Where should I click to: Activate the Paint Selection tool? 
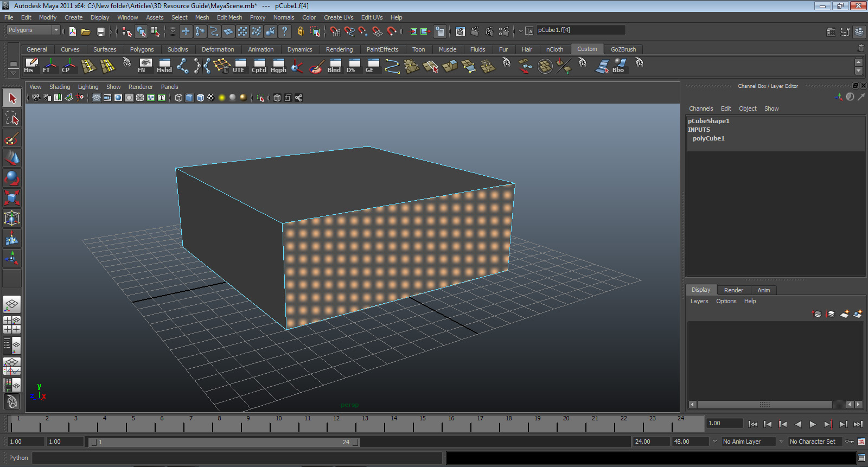click(12, 139)
